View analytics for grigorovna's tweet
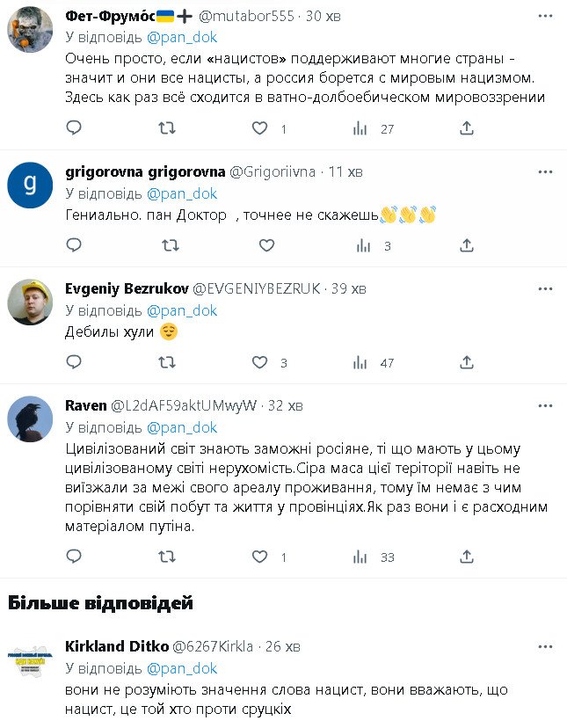 click(360, 246)
